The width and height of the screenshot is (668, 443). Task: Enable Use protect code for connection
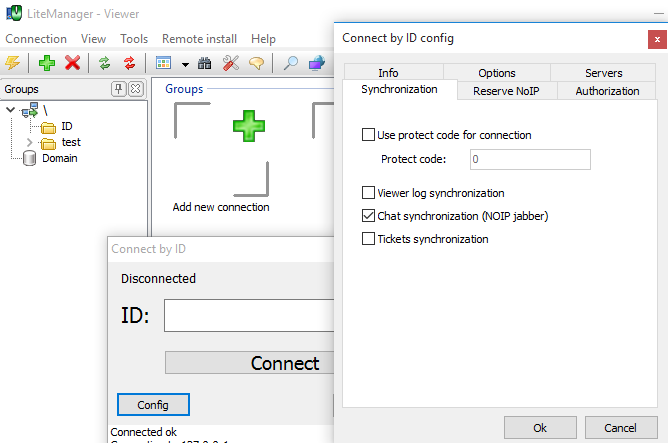[368, 135]
